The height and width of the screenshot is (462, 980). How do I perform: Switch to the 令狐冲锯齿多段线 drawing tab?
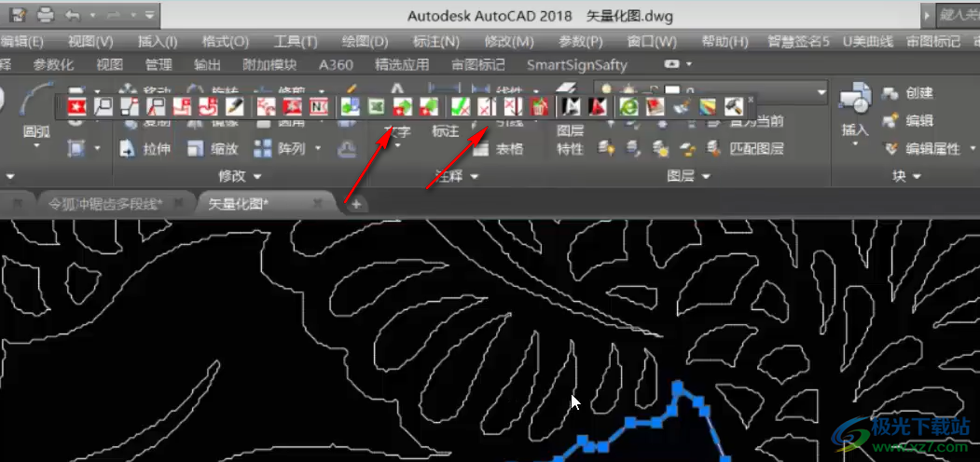click(x=105, y=204)
